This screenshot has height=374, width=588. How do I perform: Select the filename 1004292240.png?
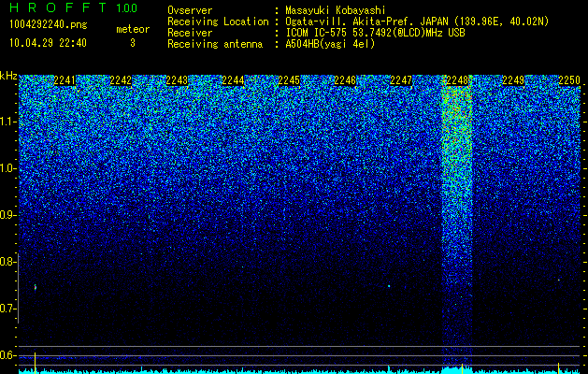(x=48, y=25)
